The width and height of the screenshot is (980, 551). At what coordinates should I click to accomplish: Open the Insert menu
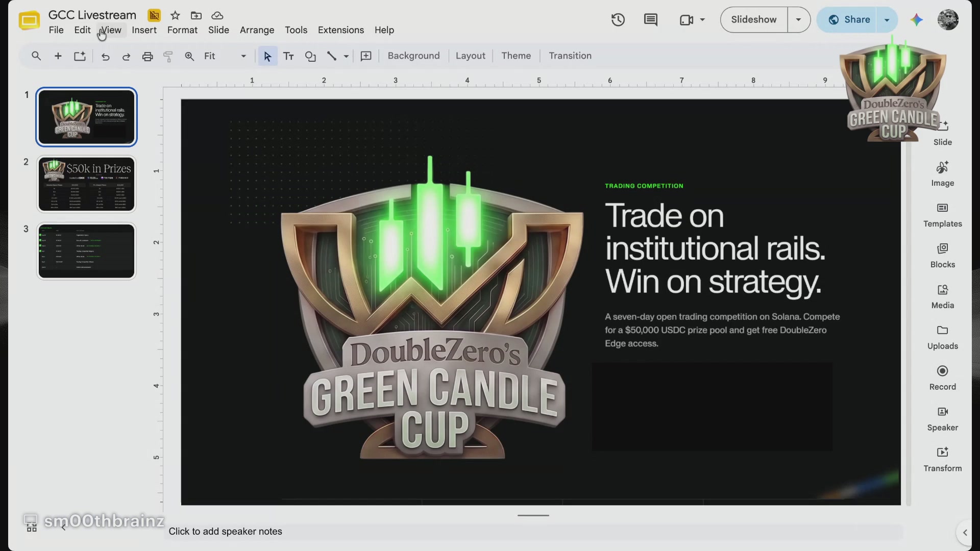coord(144,30)
